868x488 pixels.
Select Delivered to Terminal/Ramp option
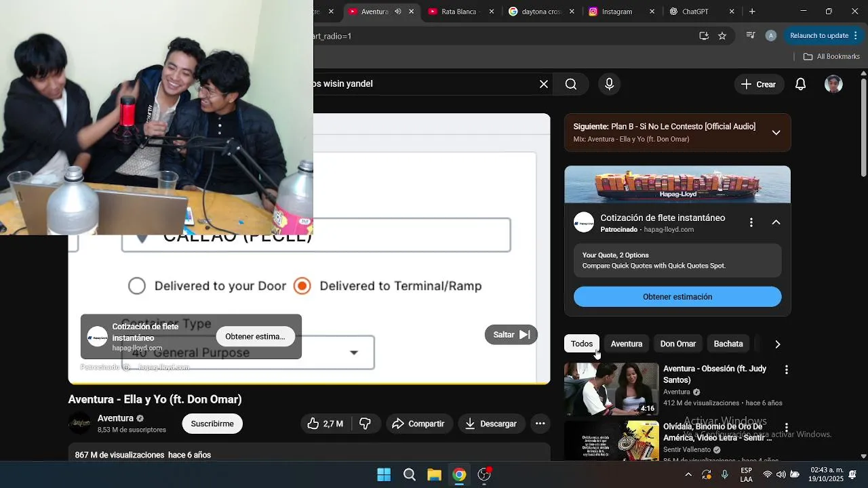(302, 286)
